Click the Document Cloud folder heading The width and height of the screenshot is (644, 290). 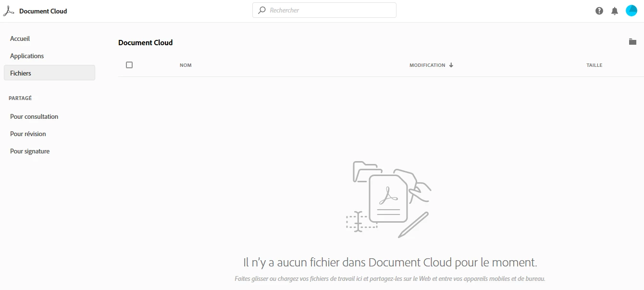(145, 42)
